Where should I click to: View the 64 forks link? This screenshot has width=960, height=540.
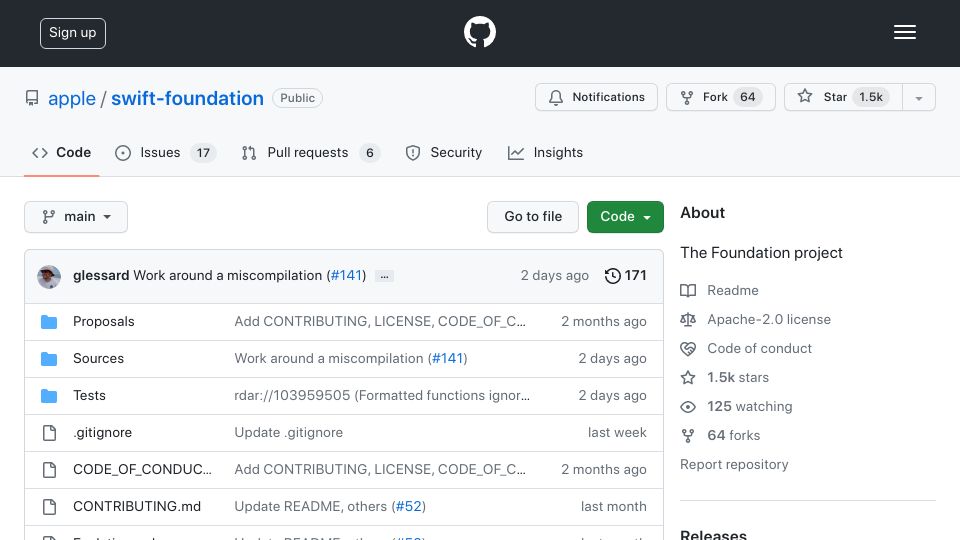click(733, 435)
